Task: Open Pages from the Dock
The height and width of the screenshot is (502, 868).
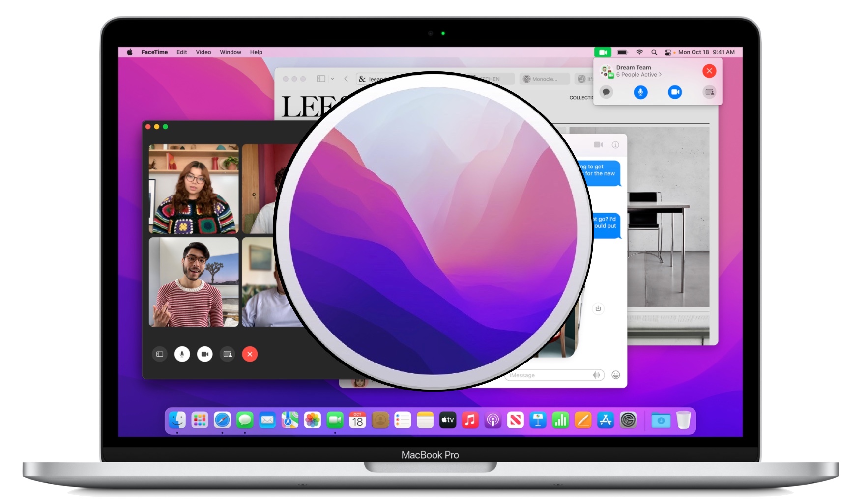Action: (x=583, y=420)
